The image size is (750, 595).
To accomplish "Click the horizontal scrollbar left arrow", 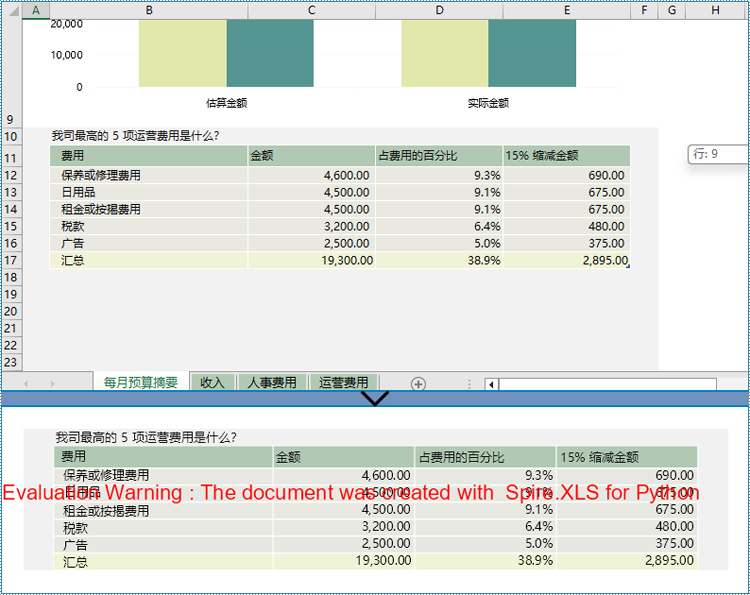I will (x=491, y=384).
